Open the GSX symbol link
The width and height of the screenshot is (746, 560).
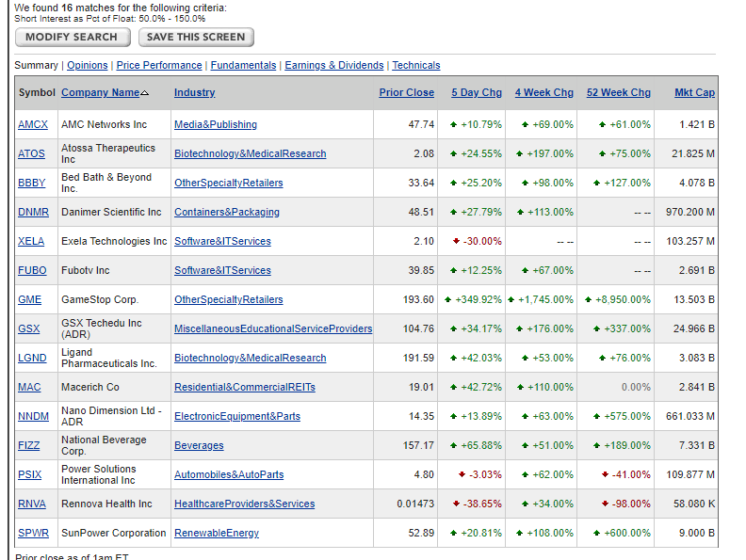pos(29,329)
